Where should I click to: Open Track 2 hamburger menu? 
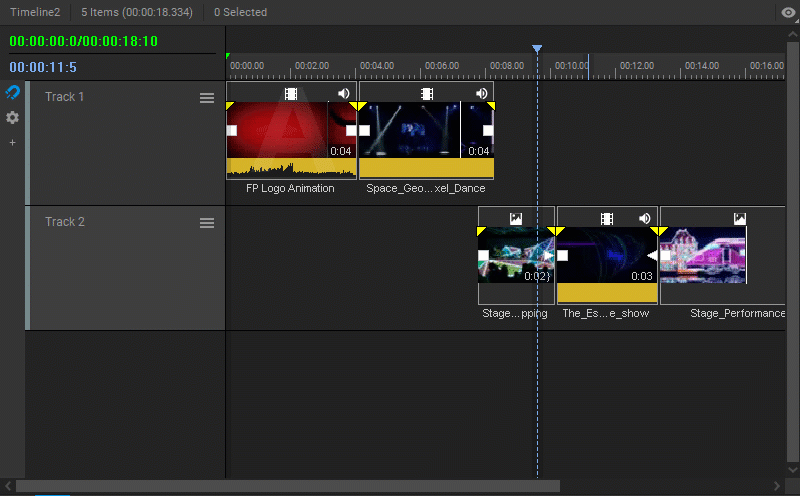(207, 223)
